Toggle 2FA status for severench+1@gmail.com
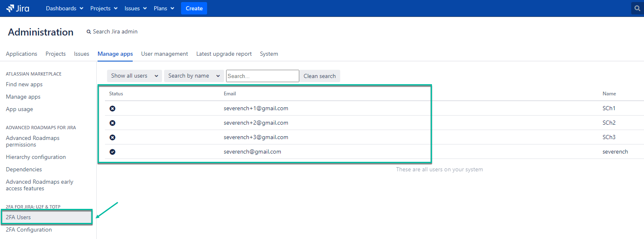This screenshot has height=239, width=644. click(x=112, y=108)
